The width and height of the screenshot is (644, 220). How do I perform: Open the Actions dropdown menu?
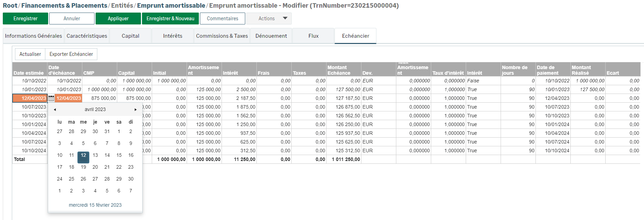point(269,19)
